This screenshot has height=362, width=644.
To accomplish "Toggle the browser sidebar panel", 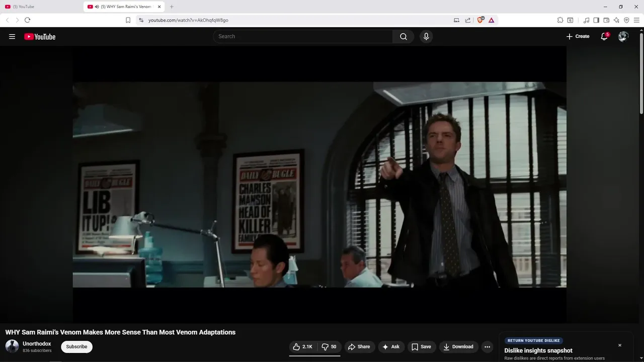I will point(596,20).
